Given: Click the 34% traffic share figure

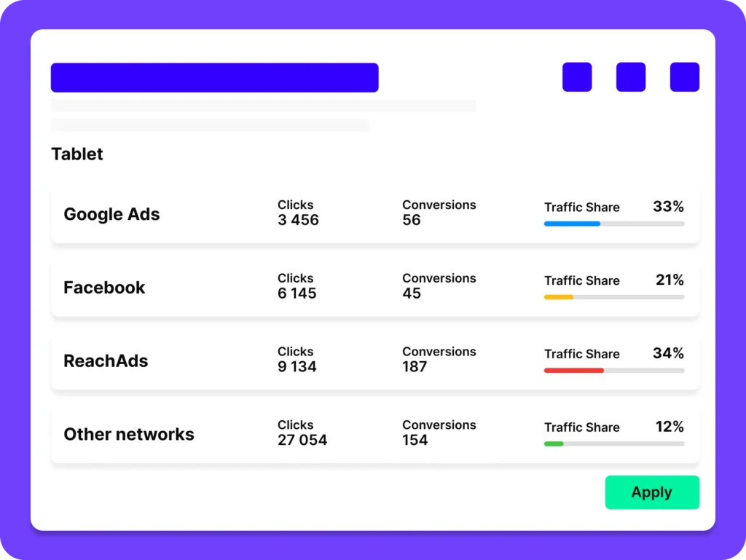Looking at the screenshot, I should coord(668,353).
